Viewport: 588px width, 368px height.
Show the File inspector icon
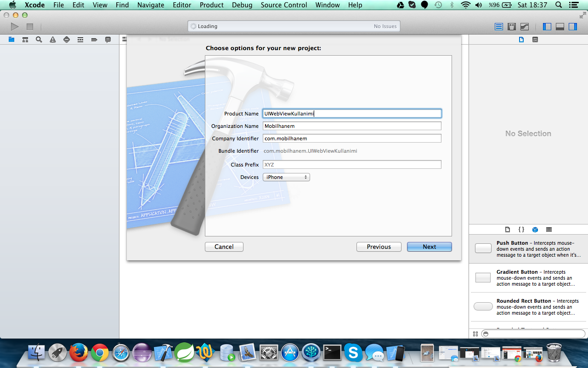point(521,40)
